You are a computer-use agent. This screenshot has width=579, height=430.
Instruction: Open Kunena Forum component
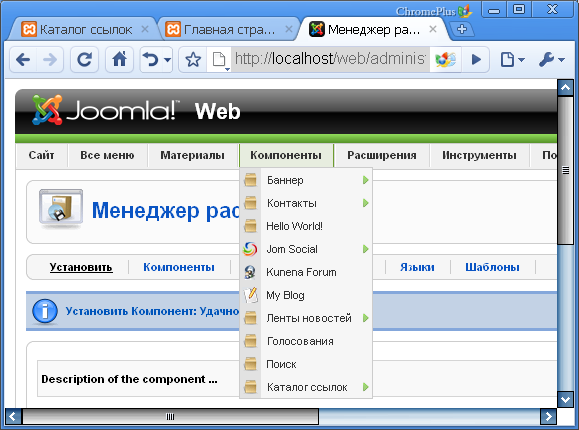click(301, 272)
